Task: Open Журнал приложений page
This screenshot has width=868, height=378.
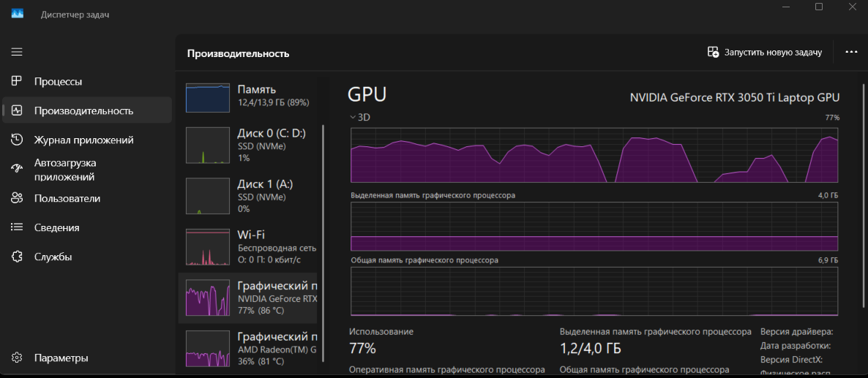Action: pos(87,140)
